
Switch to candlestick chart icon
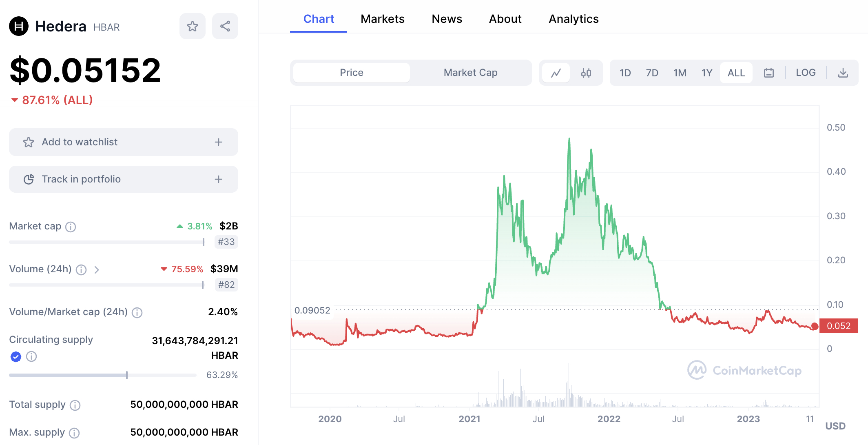(586, 73)
